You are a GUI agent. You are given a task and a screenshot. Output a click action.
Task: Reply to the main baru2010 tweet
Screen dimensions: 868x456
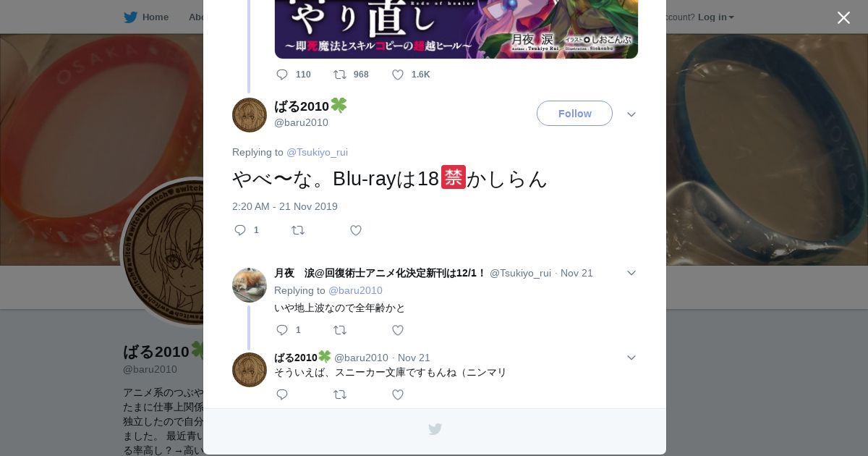click(240, 230)
